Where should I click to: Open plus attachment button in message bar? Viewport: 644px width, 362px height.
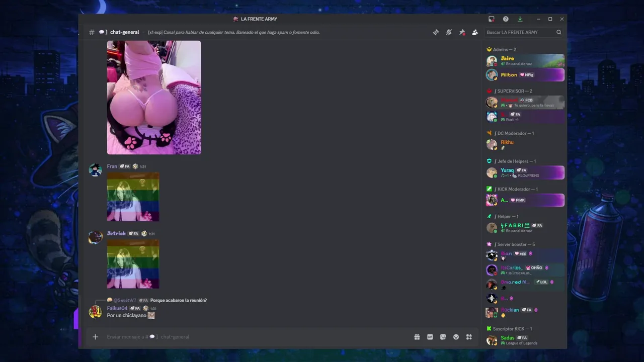(x=95, y=337)
